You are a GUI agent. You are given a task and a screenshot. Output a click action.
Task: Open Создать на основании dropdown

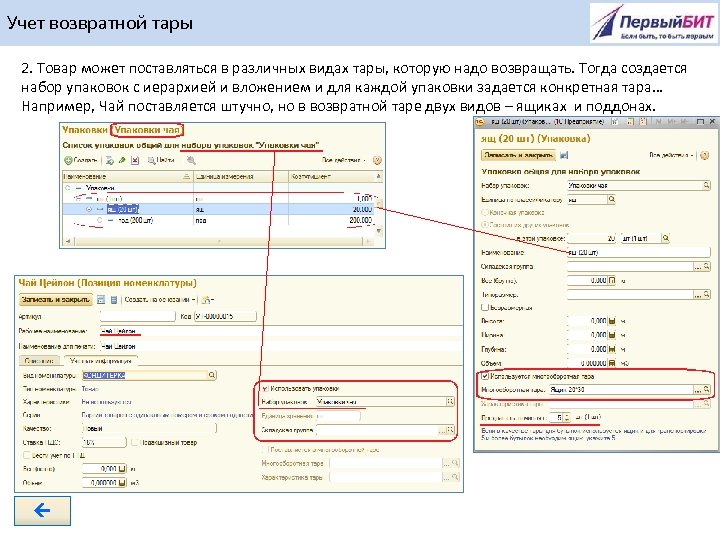[160, 300]
